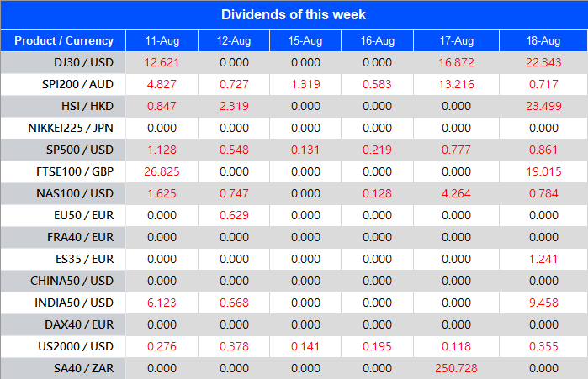Click the FTSE100 / GBP row label

[74, 171]
